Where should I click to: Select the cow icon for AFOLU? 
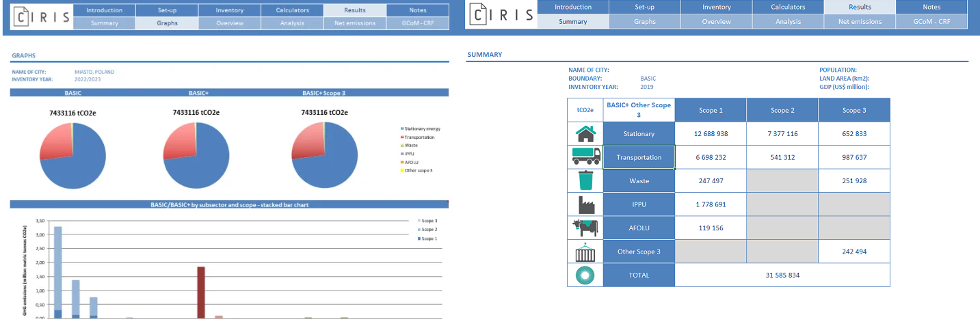585,228
